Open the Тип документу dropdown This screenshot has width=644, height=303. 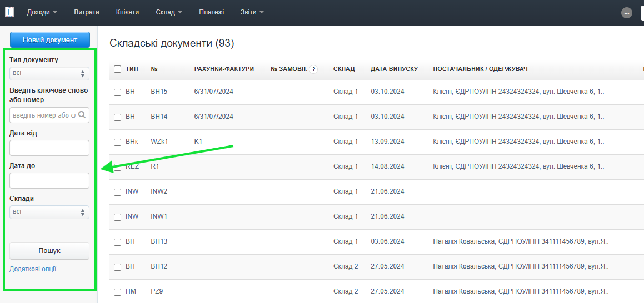49,73
